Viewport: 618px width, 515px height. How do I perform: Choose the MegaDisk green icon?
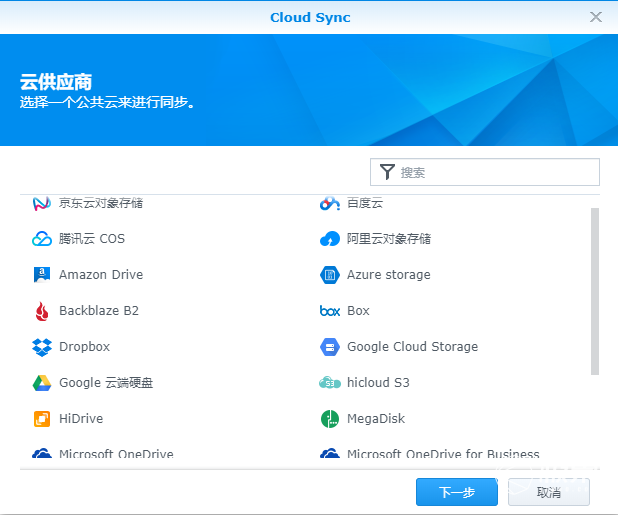pos(330,418)
